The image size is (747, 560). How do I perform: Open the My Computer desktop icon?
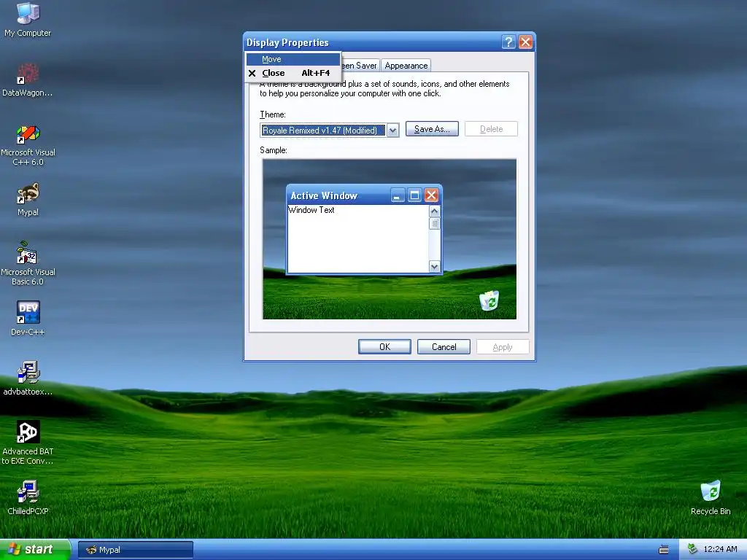click(x=28, y=19)
